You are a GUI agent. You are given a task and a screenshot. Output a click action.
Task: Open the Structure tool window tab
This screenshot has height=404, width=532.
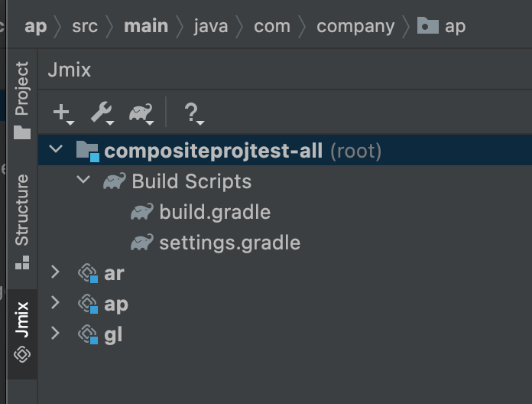click(22, 221)
